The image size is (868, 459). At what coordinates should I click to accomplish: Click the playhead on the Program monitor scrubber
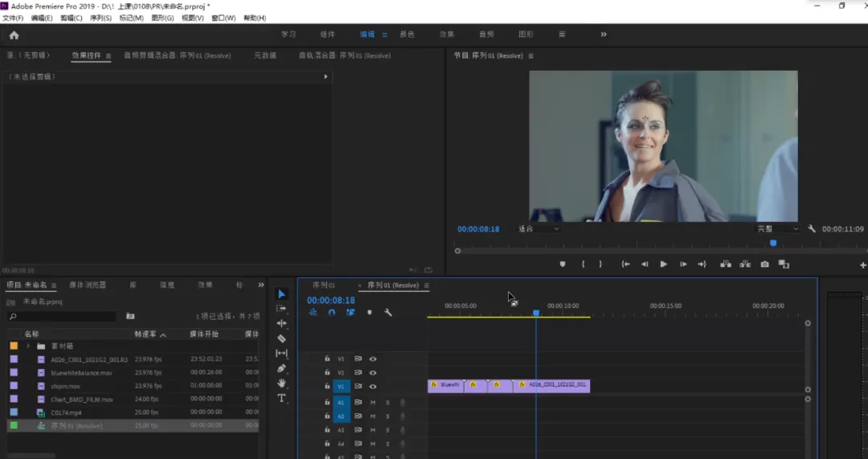coord(773,243)
